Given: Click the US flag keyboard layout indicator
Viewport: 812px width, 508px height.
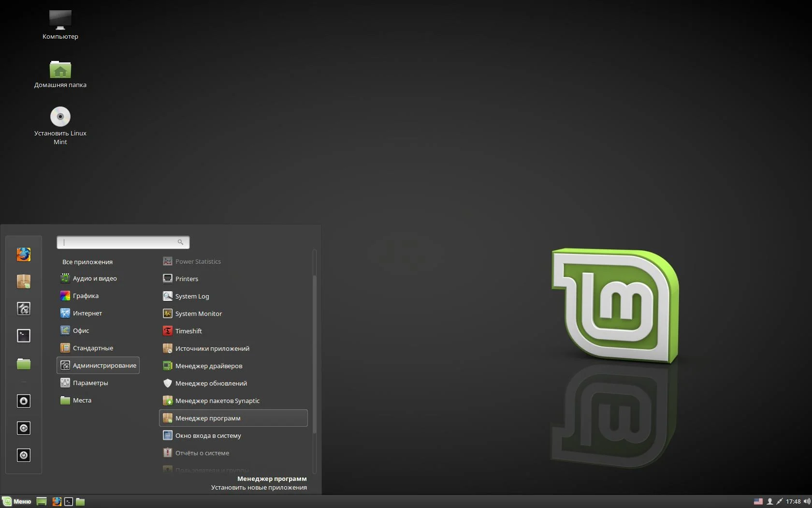Looking at the screenshot, I should (758, 502).
